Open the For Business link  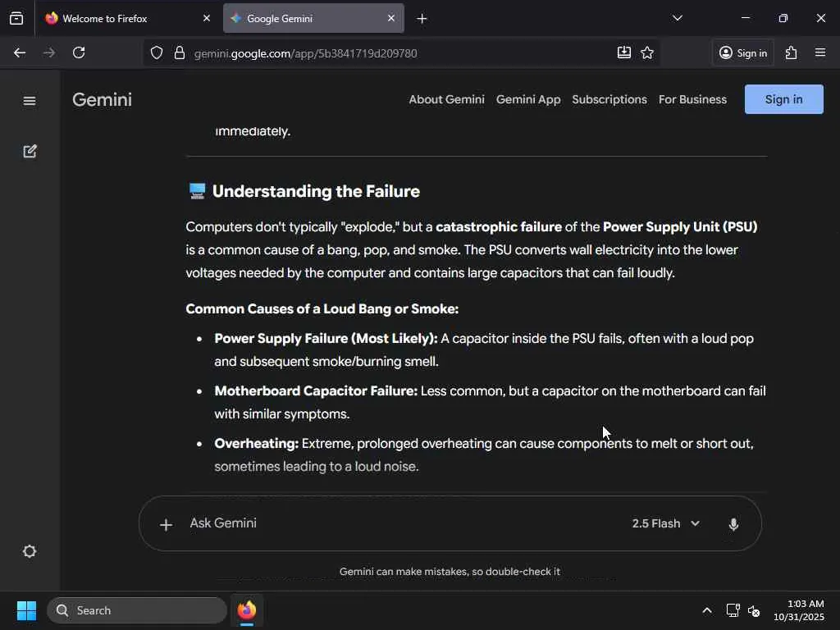692,99
